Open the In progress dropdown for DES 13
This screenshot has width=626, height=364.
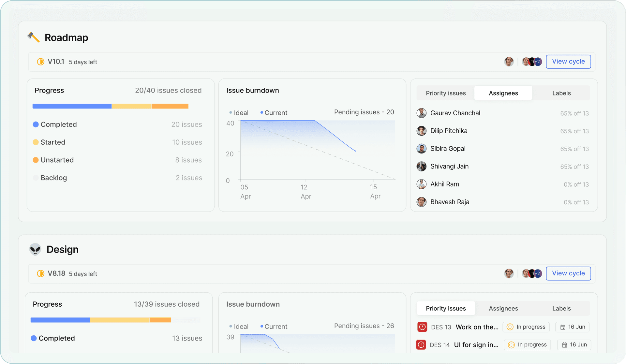pyautogui.click(x=526, y=327)
